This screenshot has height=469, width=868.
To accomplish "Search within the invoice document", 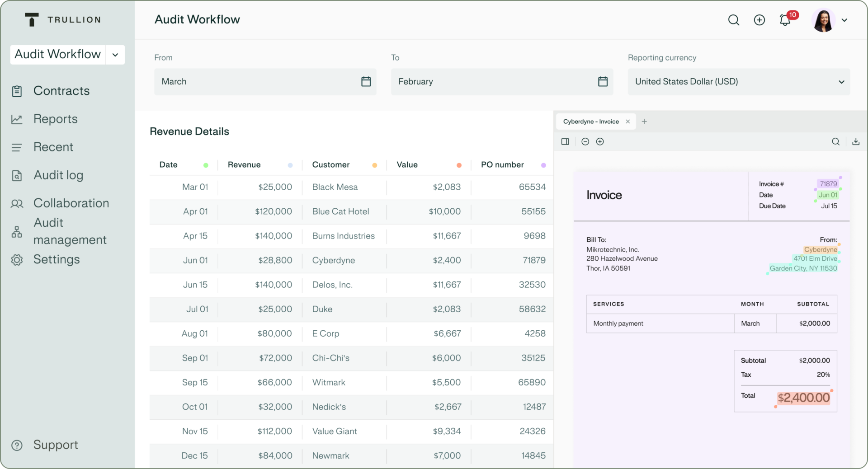I will pos(836,141).
